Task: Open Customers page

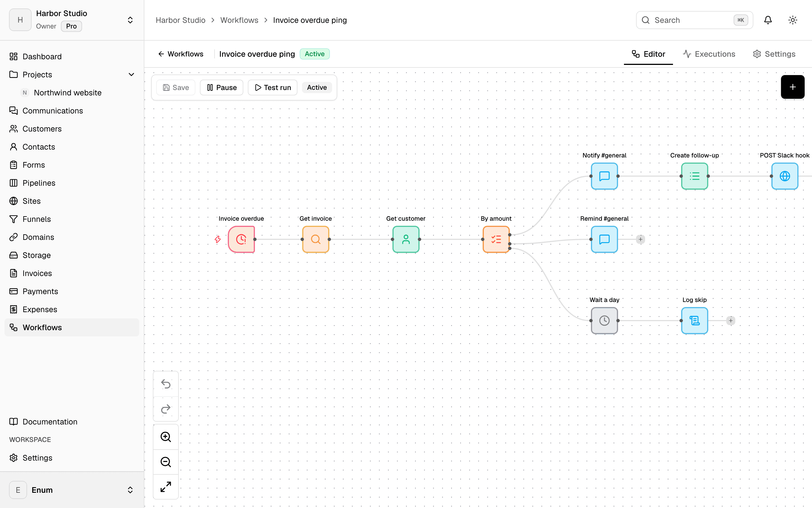Action: [x=72, y=129]
